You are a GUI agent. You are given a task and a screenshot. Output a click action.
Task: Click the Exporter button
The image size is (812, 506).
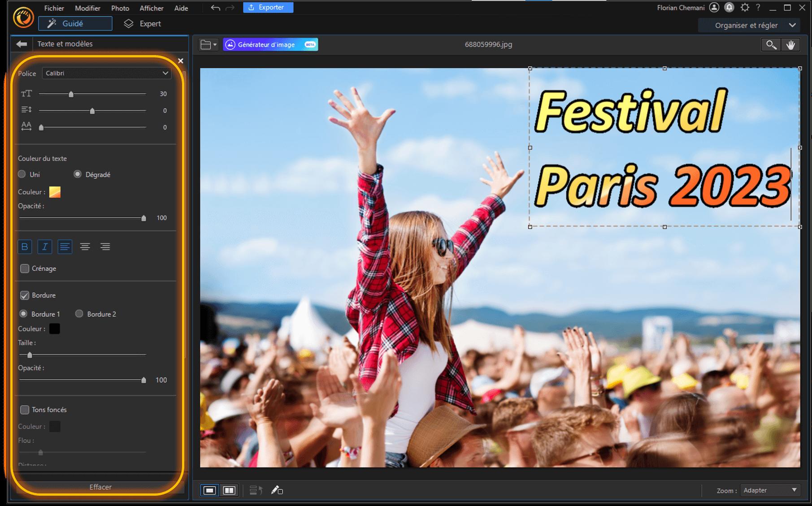(268, 8)
